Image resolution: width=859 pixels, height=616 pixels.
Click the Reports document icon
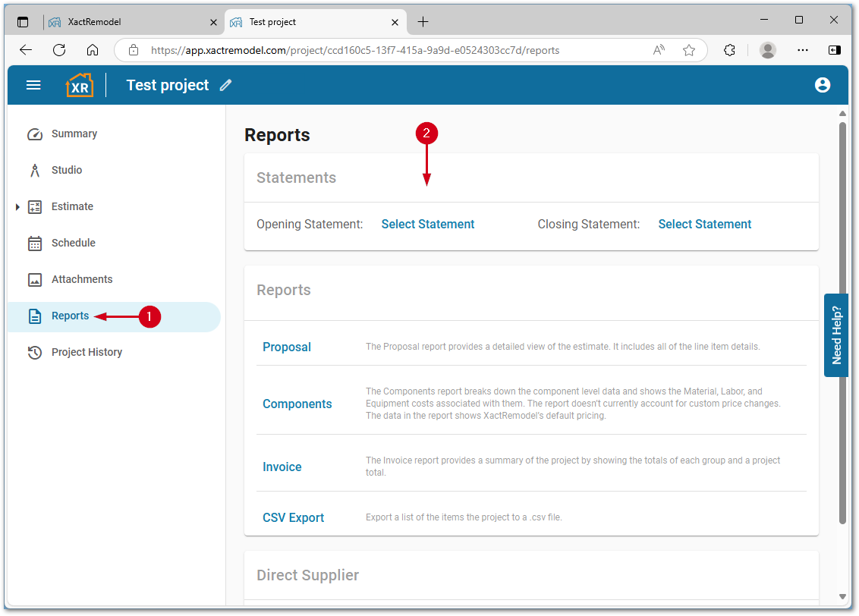tap(34, 316)
